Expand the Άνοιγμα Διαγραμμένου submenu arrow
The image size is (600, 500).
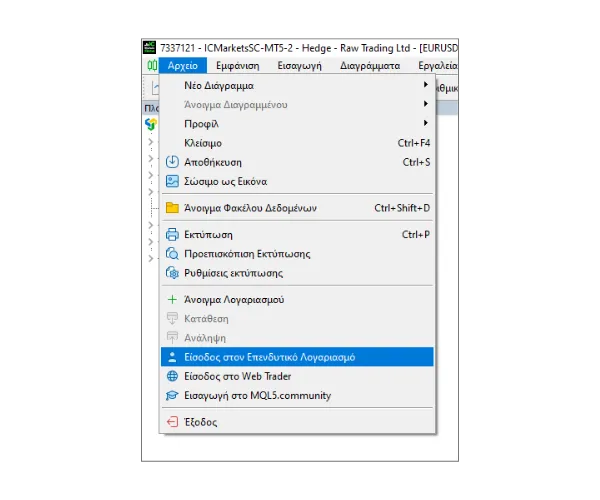point(425,105)
